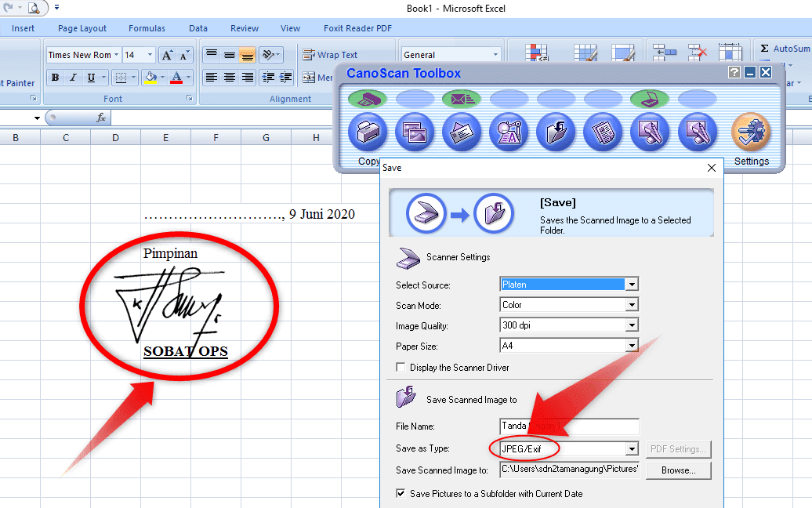This screenshot has height=508, width=812.
Task: Click the Customize Quick Access Toolbar arrow
Action: tap(56, 7)
